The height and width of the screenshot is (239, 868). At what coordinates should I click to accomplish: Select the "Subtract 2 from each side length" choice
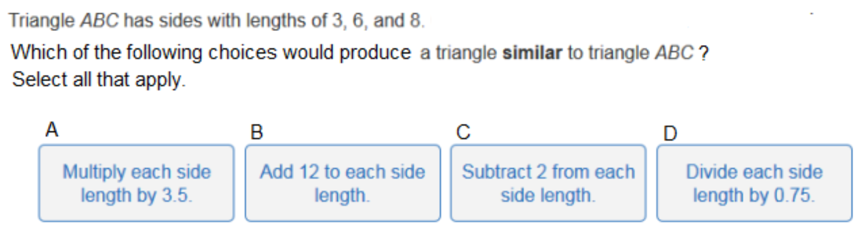tap(548, 183)
